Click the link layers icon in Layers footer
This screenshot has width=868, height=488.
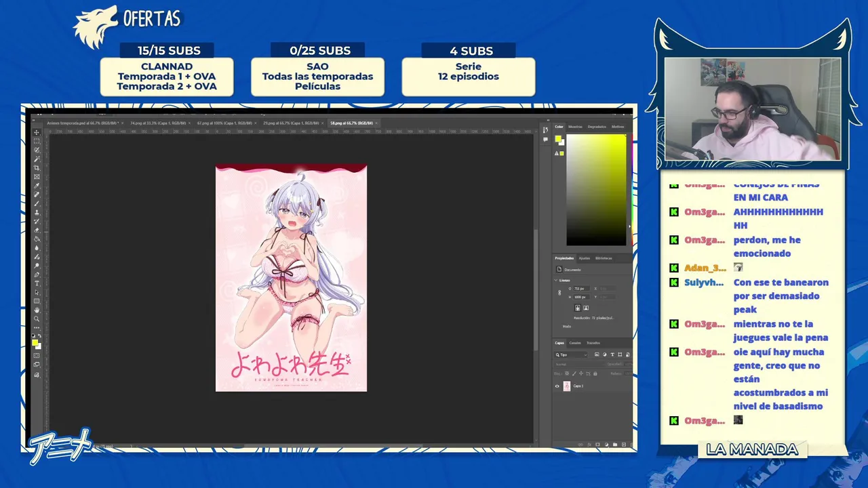tap(580, 445)
